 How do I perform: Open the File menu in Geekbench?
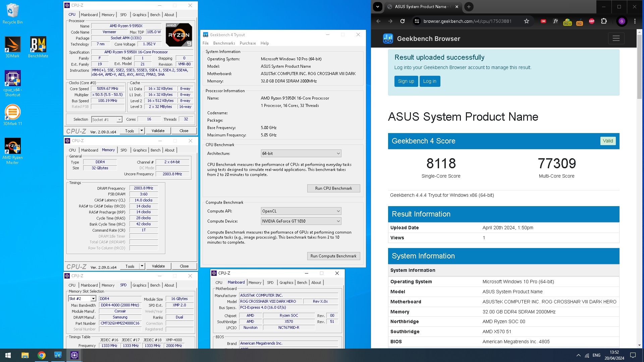coord(206,43)
